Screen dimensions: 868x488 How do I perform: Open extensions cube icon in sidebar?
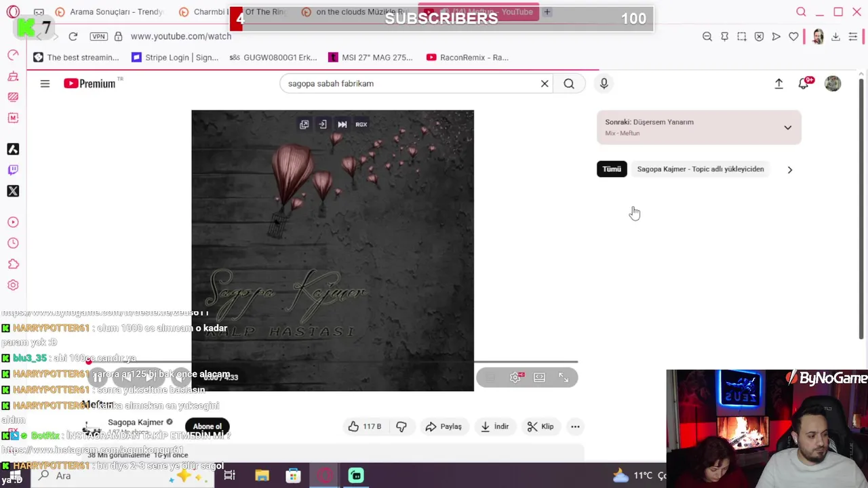(x=13, y=264)
